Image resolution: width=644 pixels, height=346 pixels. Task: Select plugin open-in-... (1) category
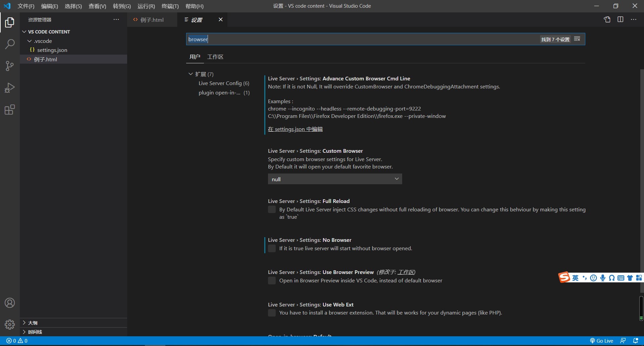pyautogui.click(x=224, y=93)
